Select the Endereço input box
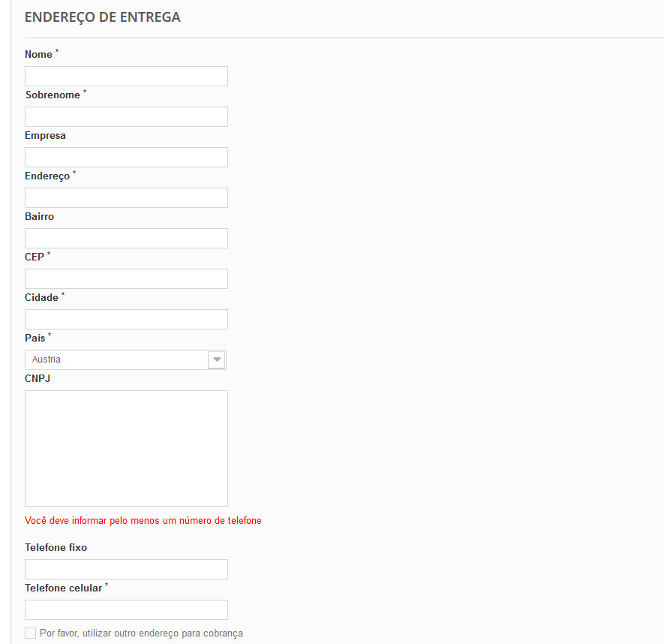This screenshot has width=664, height=644. (x=126, y=197)
